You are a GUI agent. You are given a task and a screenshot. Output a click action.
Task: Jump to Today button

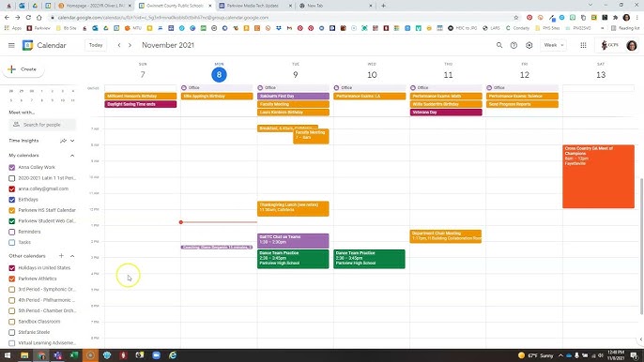96,45
